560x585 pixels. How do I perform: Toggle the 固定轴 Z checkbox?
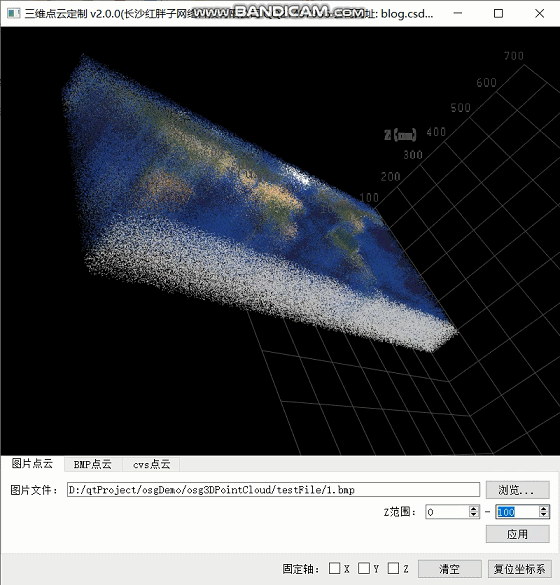393,568
